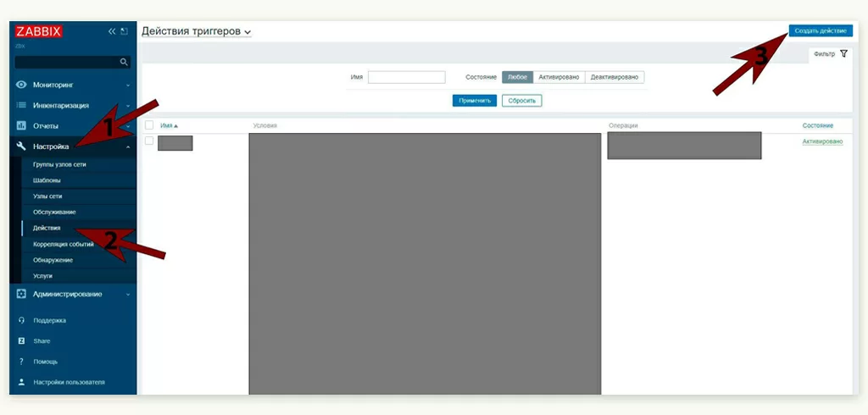Collapse the sidebar with the double-arrow icon
This screenshot has height=415, width=868.
tap(111, 31)
